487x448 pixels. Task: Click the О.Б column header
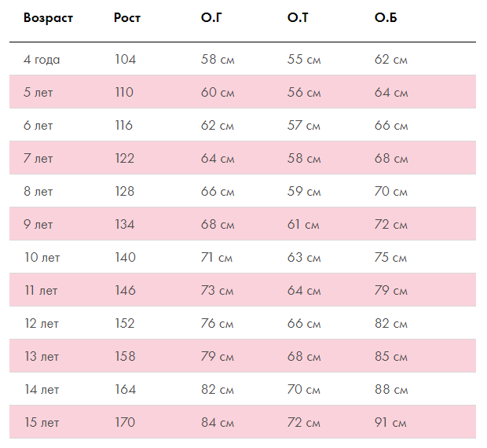pos(386,18)
